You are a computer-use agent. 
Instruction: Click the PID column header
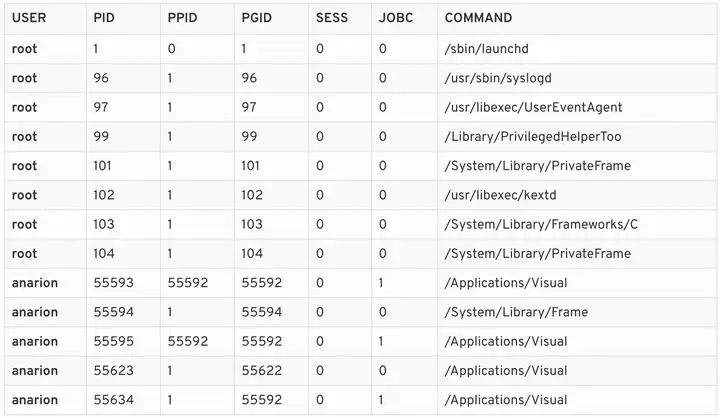[x=103, y=18]
